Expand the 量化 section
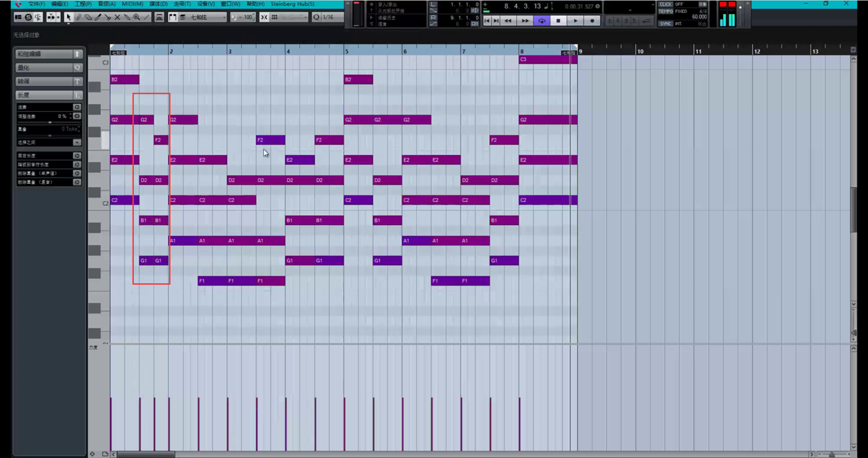Image resolution: width=868 pixels, height=458 pixels. point(49,67)
